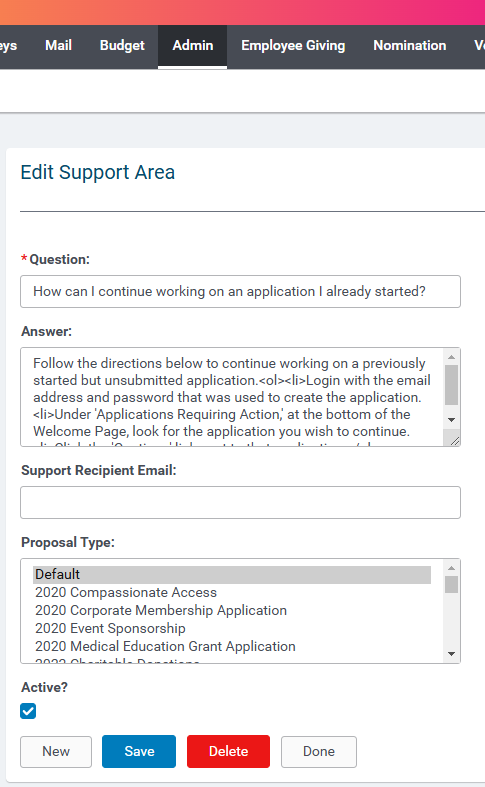Open the Employee Giving tab
Viewport: 485px width, 787px height.
[x=293, y=46]
